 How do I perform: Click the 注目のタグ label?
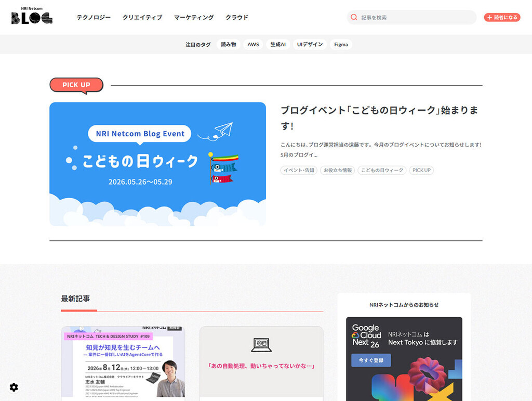pos(198,45)
